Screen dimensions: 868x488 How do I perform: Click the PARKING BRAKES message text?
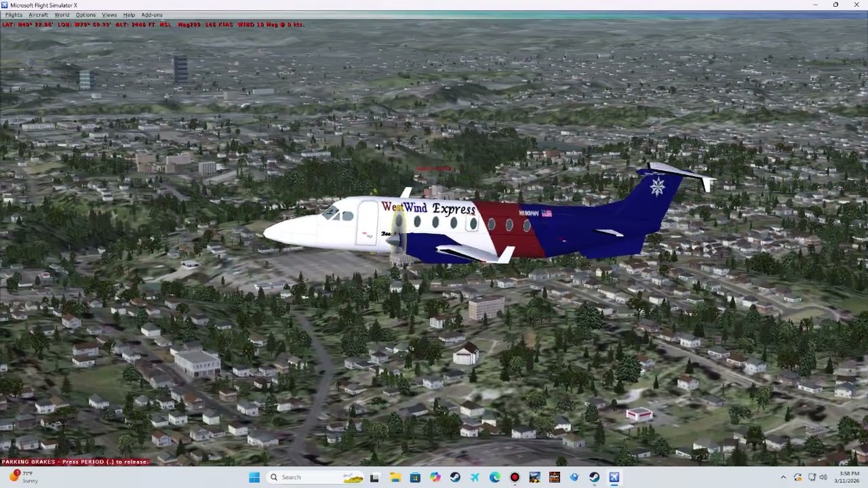coord(75,462)
